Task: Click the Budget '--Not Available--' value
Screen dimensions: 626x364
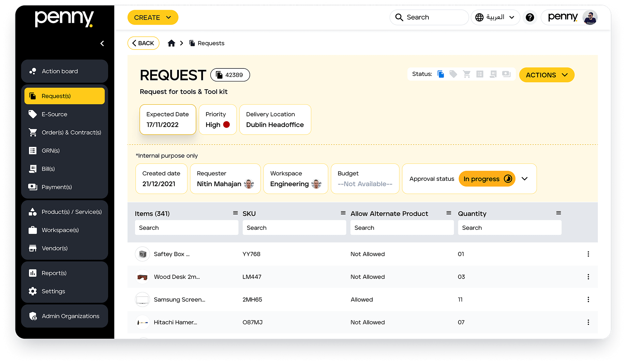Action: tap(365, 184)
